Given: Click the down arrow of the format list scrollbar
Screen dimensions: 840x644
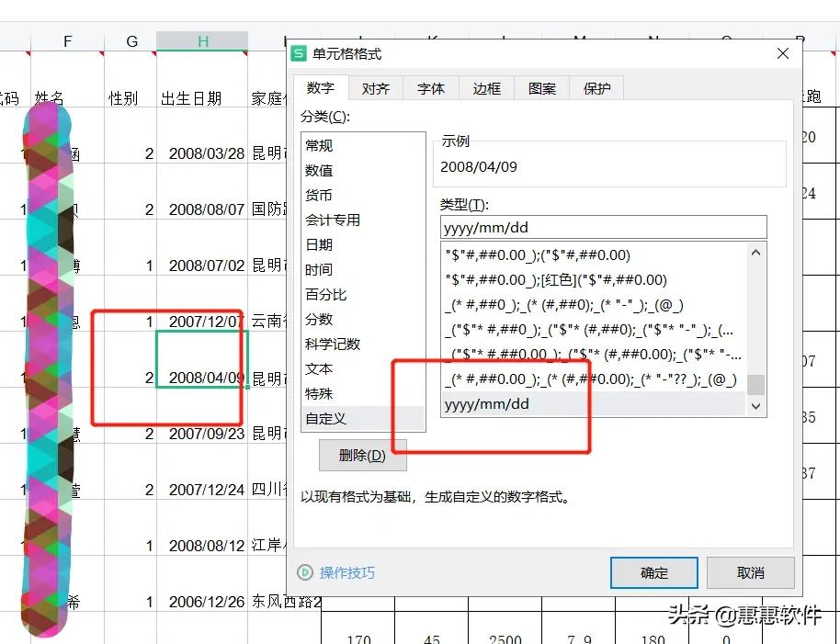Looking at the screenshot, I should [755, 405].
